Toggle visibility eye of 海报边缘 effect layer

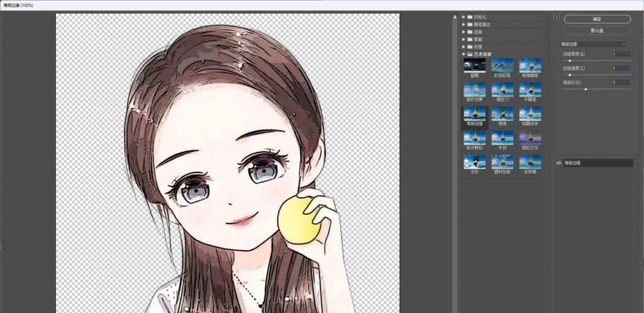coord(558,163)
